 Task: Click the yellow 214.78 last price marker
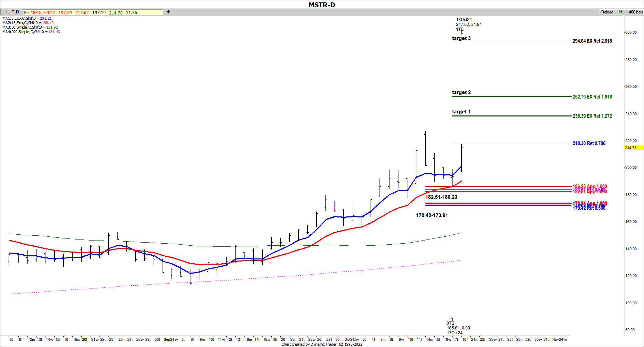click(x=633, y=148)
